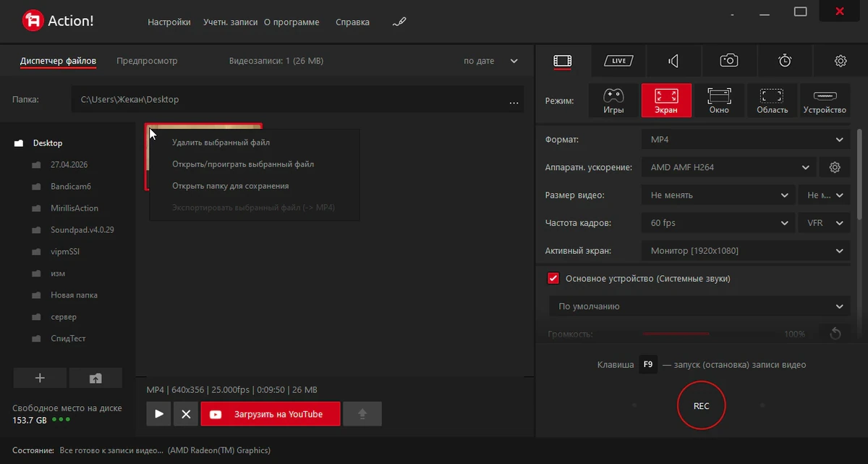Expand the Формат MP4 dropdown
Screen dimensions: 868x464
(x=746, y=139)
